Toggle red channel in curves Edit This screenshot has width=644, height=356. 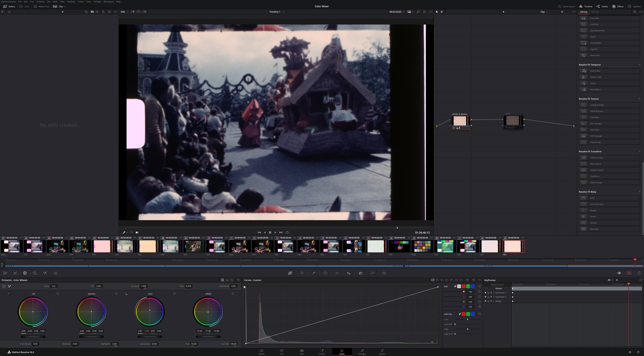coord(463,286)
